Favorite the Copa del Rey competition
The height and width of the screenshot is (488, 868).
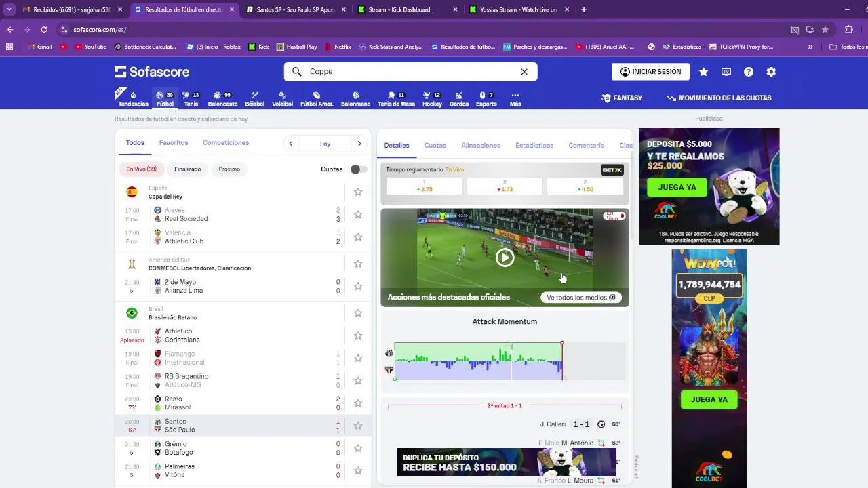[x=358, y=192]
